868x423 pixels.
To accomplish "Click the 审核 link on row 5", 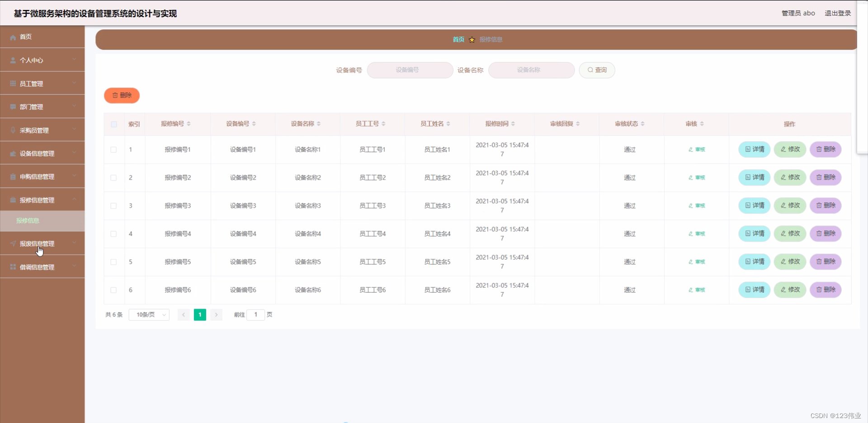I will 696,261.
